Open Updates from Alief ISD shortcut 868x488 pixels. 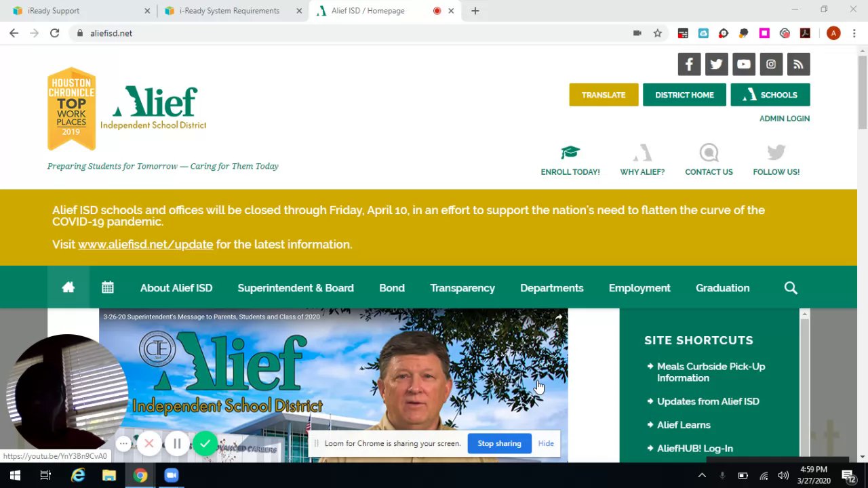coord(708,401)
